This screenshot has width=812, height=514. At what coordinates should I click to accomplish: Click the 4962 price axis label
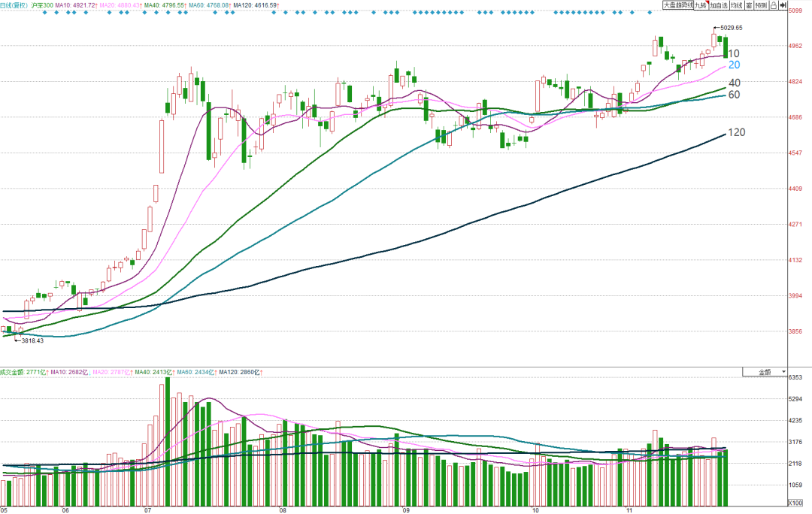coord(795,46)
